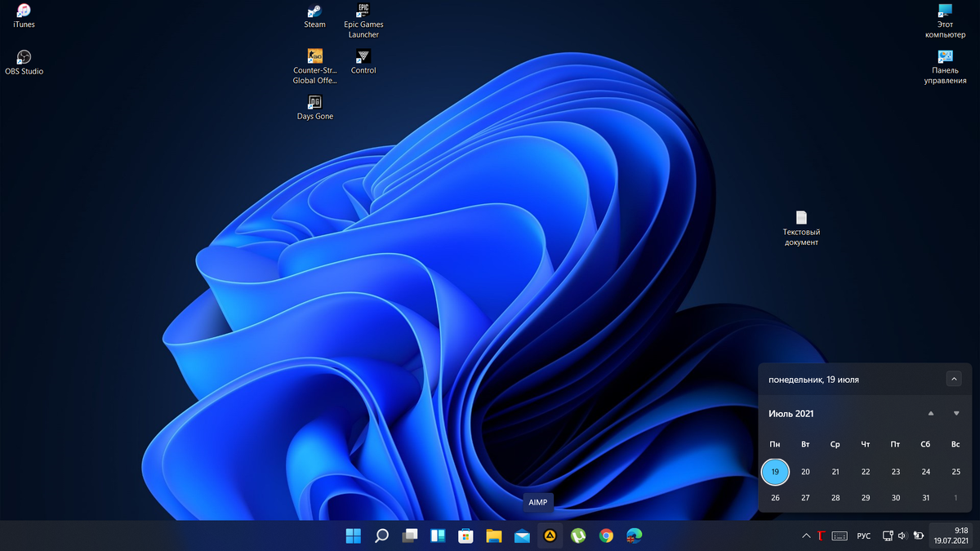Launch Microsoft Edge from taskbar
Image resolution: width=980 pixels, height=551 pixels.
635,536
